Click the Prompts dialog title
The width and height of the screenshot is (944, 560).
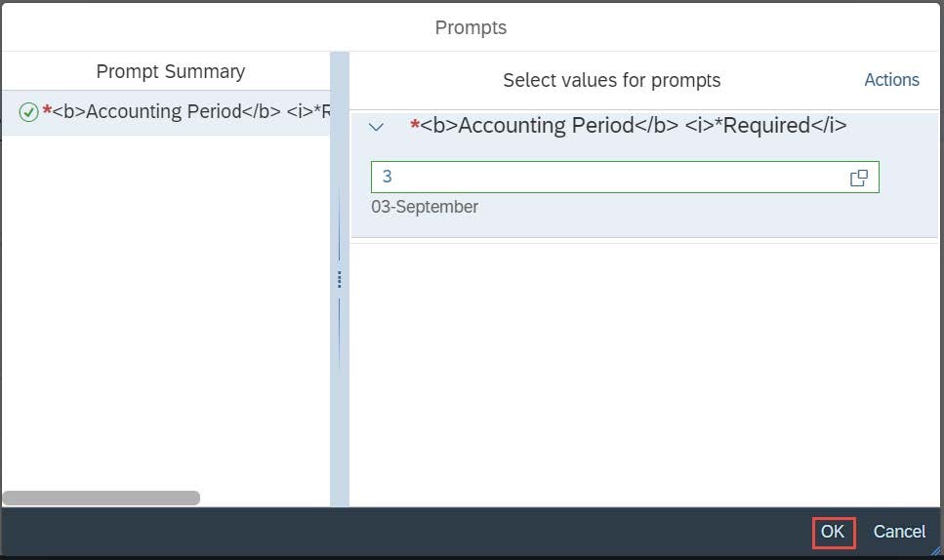[x=471, y=27]
